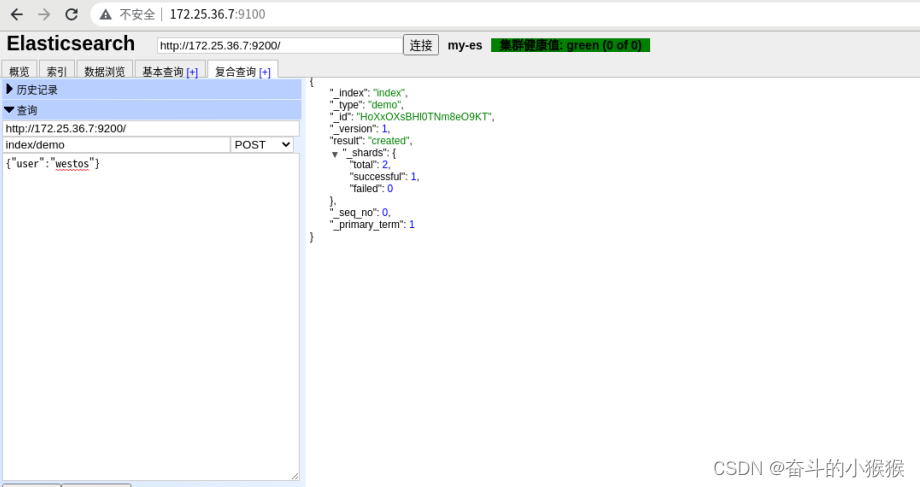Click the "_primary_term" key

tap(367, 225)
